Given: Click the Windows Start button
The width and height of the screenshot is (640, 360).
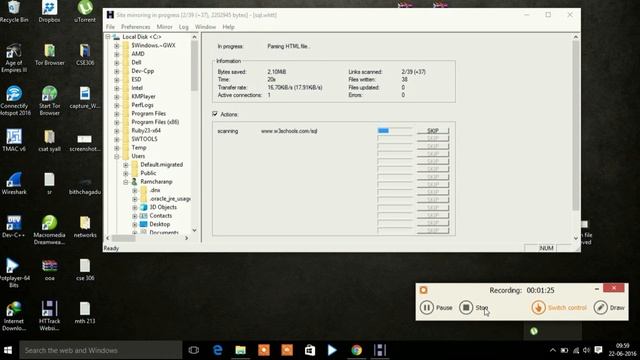Looking at the screenshot, I should coord(8,350).
